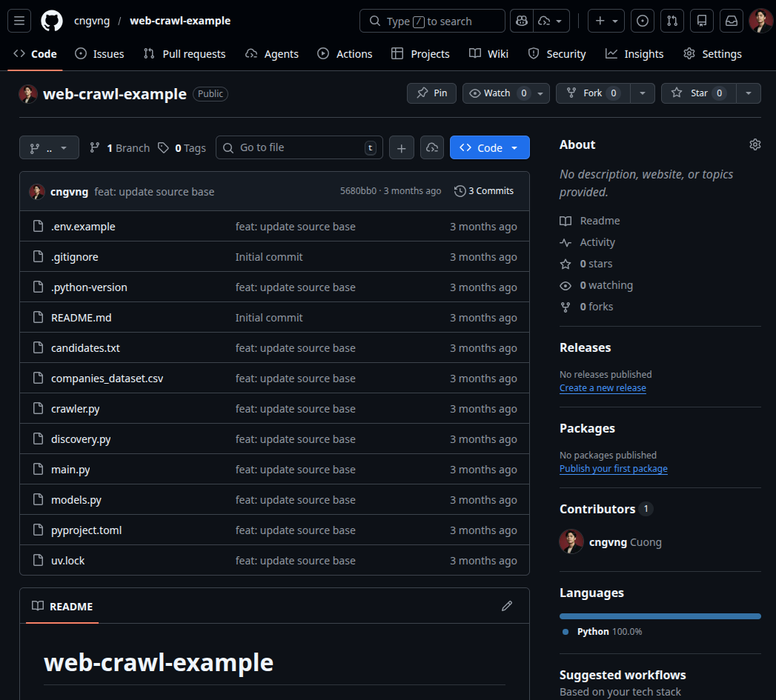
Task: Select the README tab below file list
Action: pos(62,606)
